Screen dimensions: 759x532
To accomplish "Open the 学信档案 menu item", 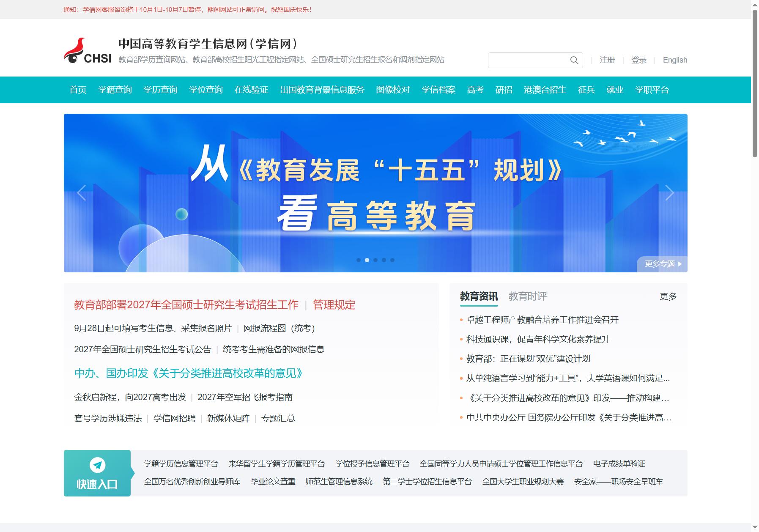I will [438, 90].
